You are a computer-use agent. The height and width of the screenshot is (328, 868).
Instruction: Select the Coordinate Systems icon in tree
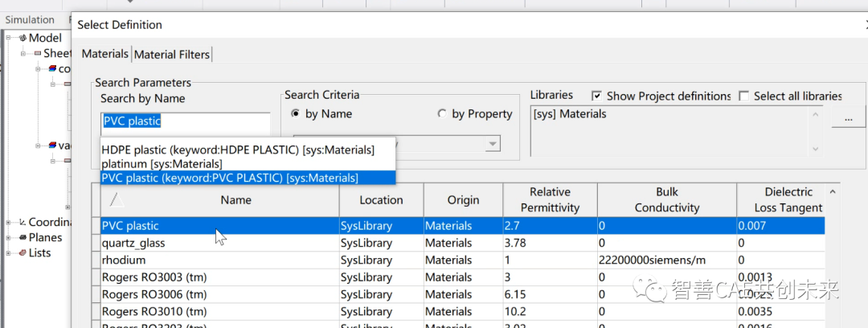coord(23,222)
